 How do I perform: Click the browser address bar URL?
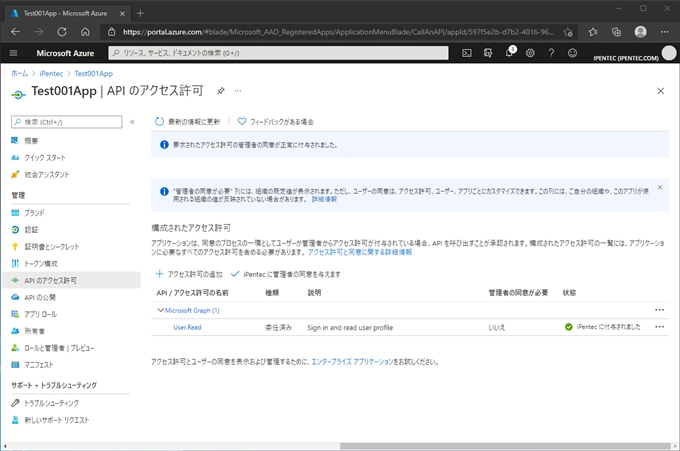coord(338,32)
